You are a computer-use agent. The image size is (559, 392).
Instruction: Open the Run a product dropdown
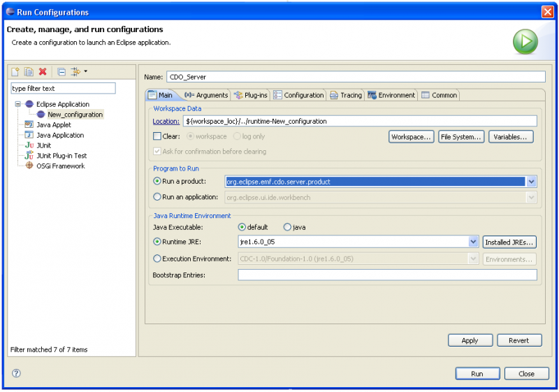[x=531, y=182]
